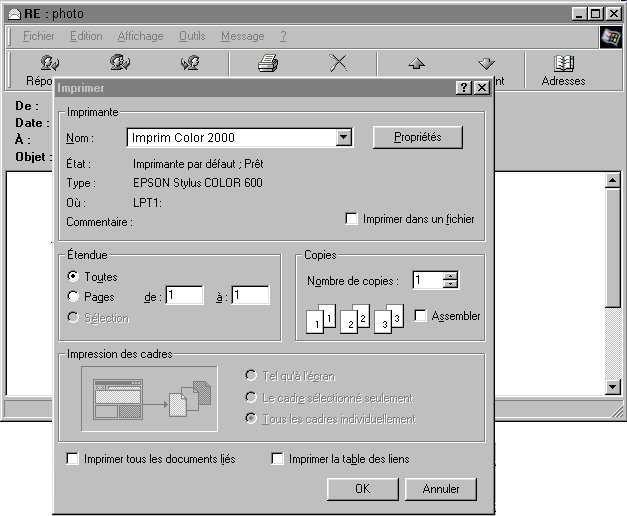Click the message scrollbar down arrow
The height and width of the screenshot is (516, 627).
point(613,387)
